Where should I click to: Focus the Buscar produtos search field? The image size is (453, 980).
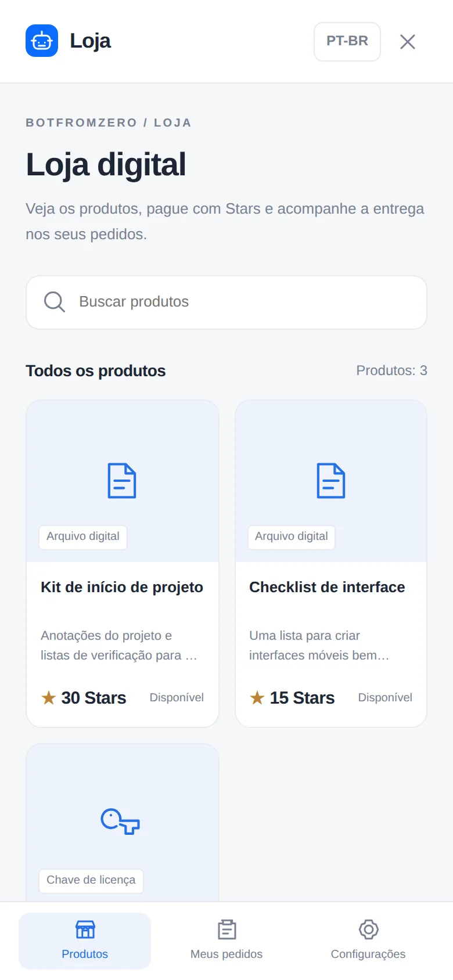[x=227, y=302]
